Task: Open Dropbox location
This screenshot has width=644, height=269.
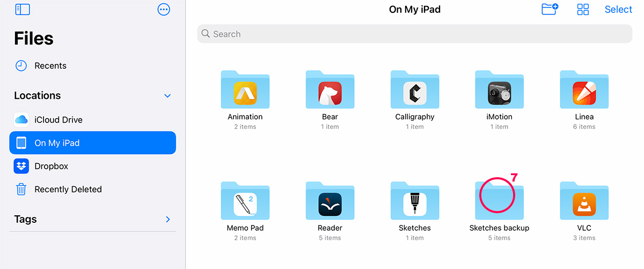Action: point(92,166)
